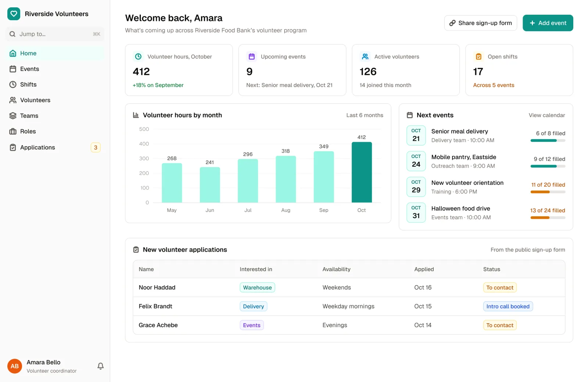Click the 13 of 24 filled progress bar
Viewport: 588px width, 382px height.
[x=548, y=217]
